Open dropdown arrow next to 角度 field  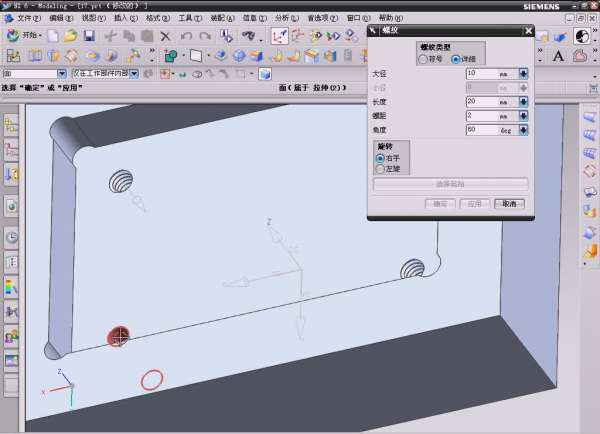[x=523, y=130]
